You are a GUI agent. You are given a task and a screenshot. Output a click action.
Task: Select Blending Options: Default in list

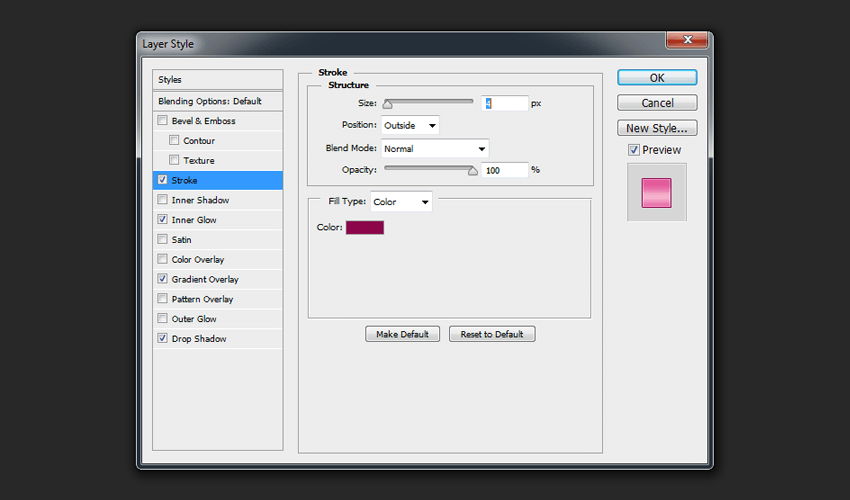209,101
